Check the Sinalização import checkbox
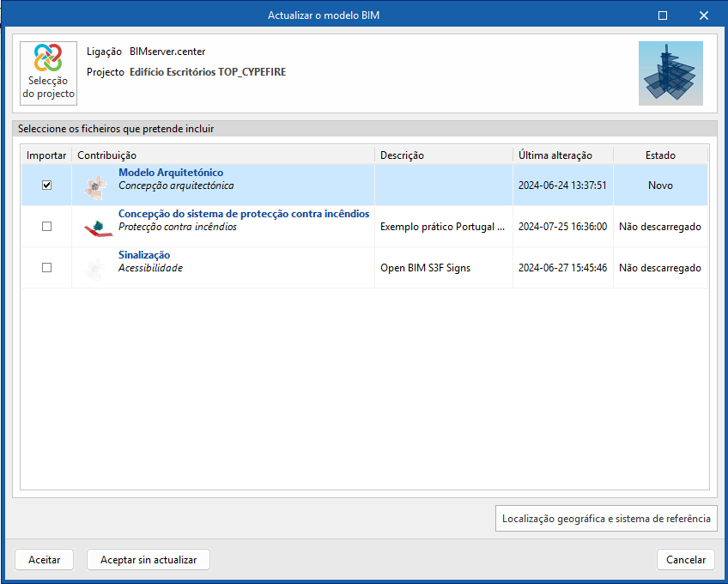The image size is (728, 584). [47, 268]
